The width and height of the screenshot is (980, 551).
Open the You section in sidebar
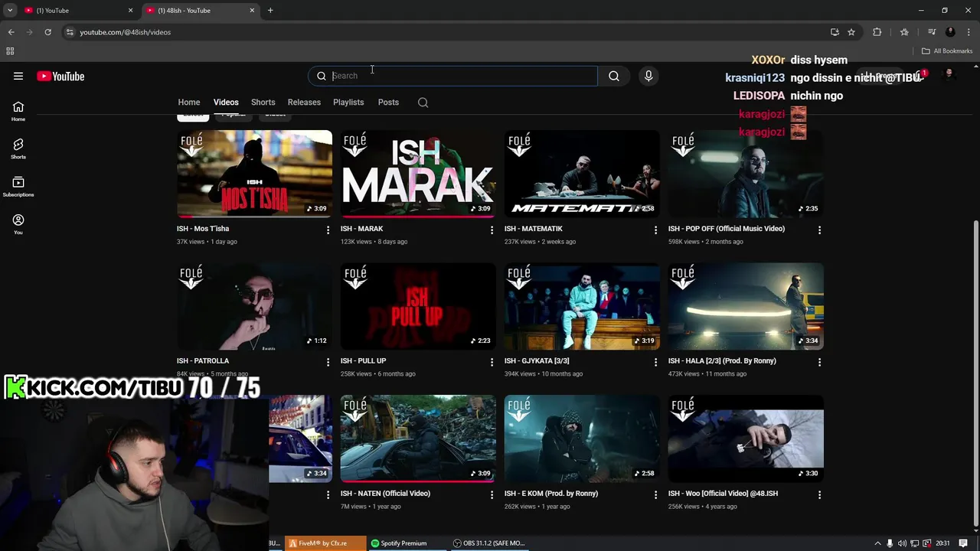18,223
